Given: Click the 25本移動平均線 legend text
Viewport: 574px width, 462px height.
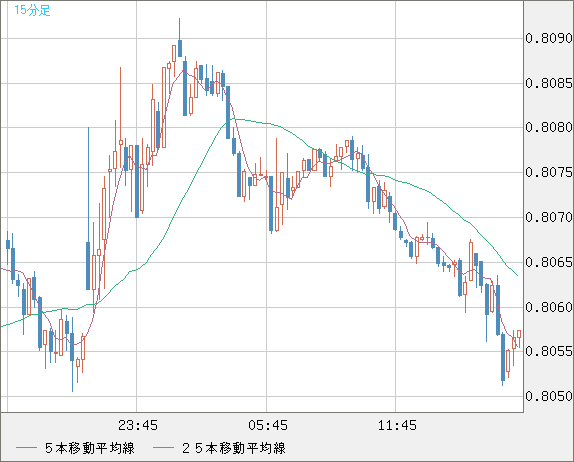Looking at the screenshot, I should (x=234, y=448).
